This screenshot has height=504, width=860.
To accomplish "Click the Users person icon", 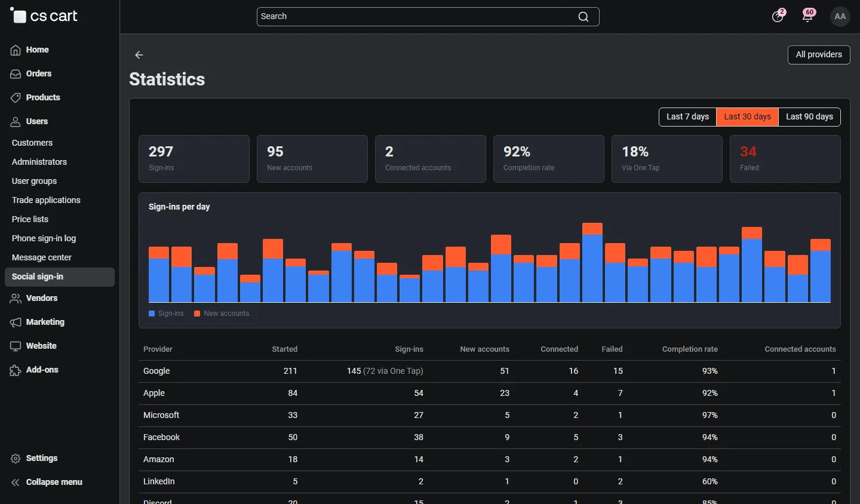I will pos(16,122).
